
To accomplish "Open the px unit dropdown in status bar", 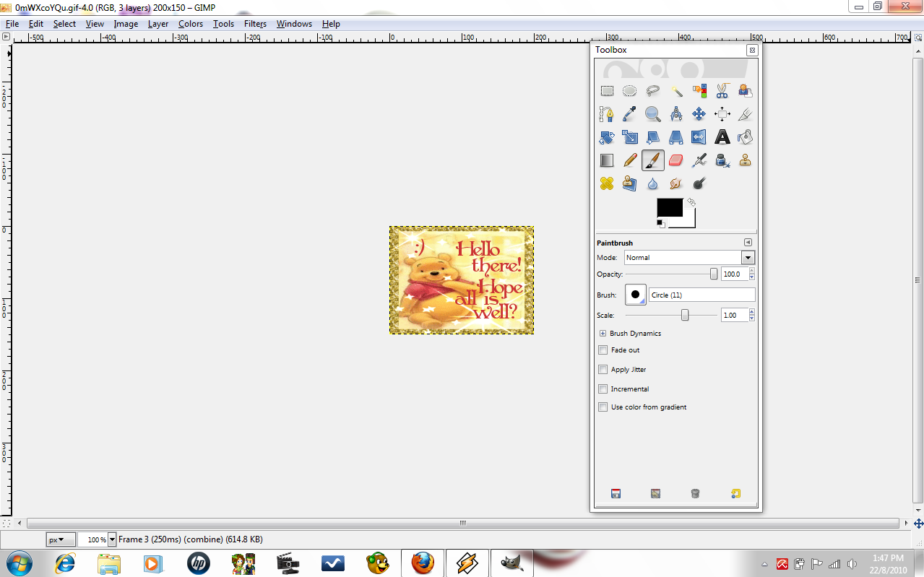I will (x=61, y=539).
